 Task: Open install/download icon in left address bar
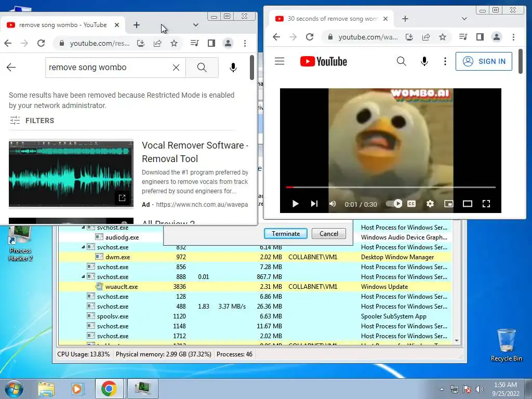(140, 43)
